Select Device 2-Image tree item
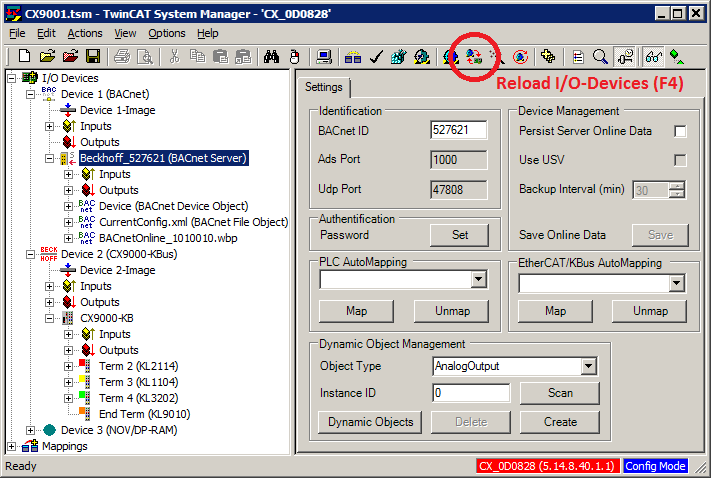 pyautogui.click(x=117, y=270)
